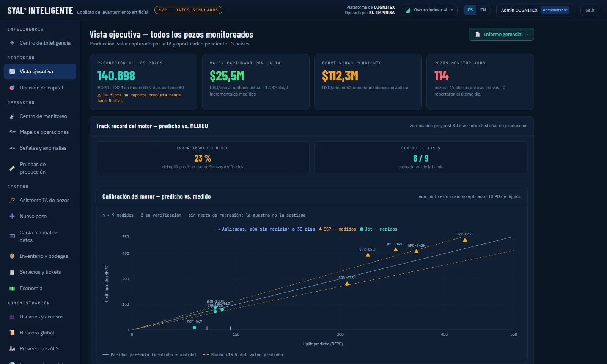Click the Vista ejecutiva chart icon
The width and height of the screenshot is (607, 364).
click(x=12, y=71)
